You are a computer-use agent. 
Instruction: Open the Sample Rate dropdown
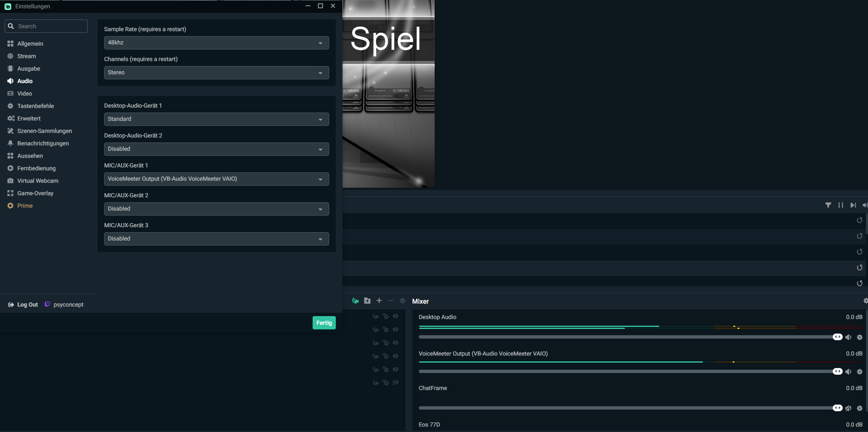(216, 42)
